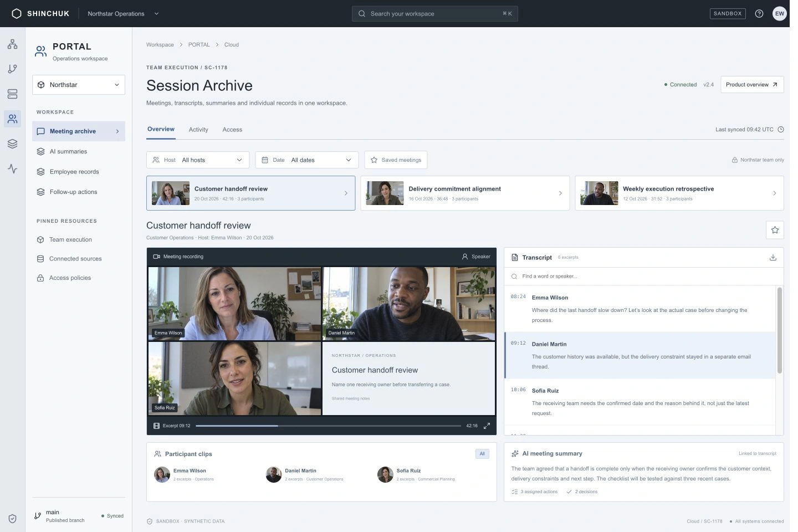Open the Northstar Operations workspace switcher
The height and width of the screenshot is (532, 798).
point(123,14)
